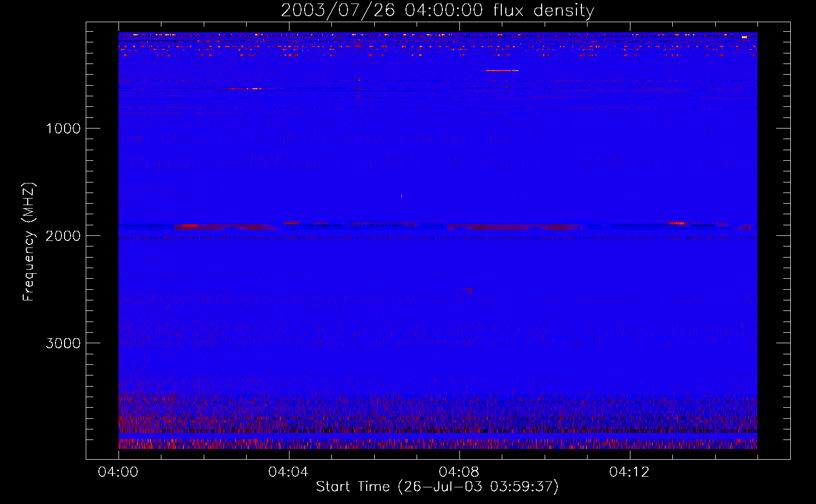Click the '04:08' time axis label

click(x=459, y=472)
